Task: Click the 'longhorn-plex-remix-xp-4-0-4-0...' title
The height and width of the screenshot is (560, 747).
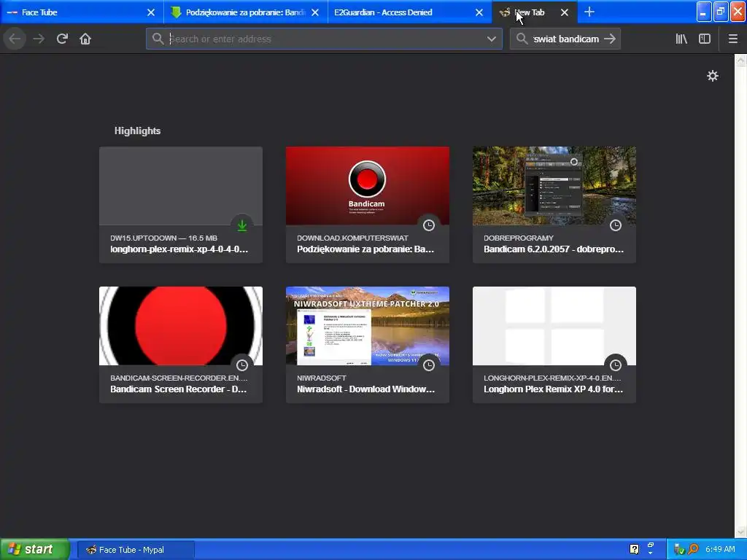Action: point(179,249)
